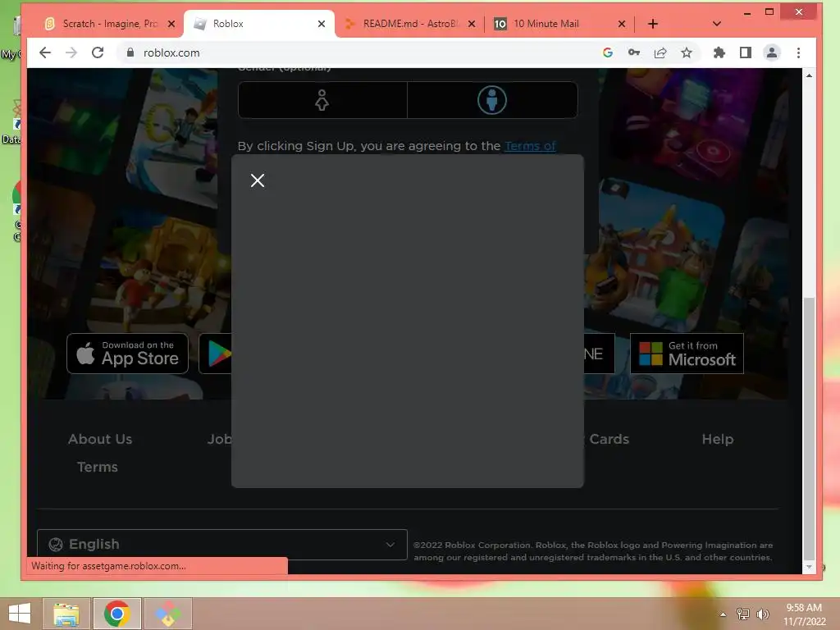
Task: Open the Jobs footer link
Action: (220, 439)
